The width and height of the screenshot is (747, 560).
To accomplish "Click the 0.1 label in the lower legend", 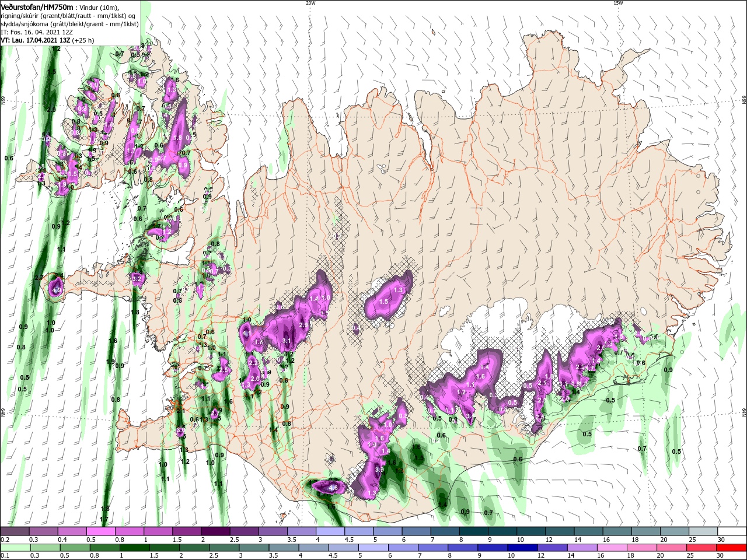I will pyautogui.click(x=5, y=556).
